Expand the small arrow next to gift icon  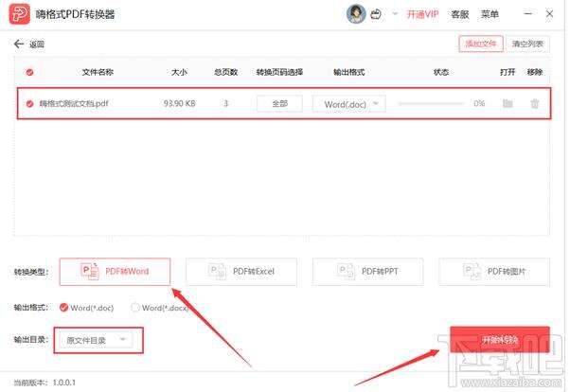tap(395, 14)
